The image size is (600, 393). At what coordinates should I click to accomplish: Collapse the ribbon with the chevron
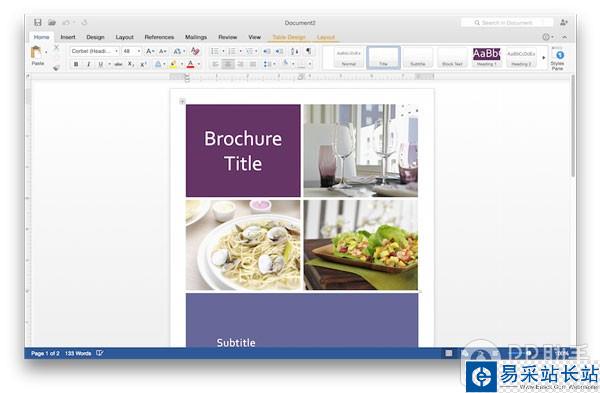click(564, 37)
